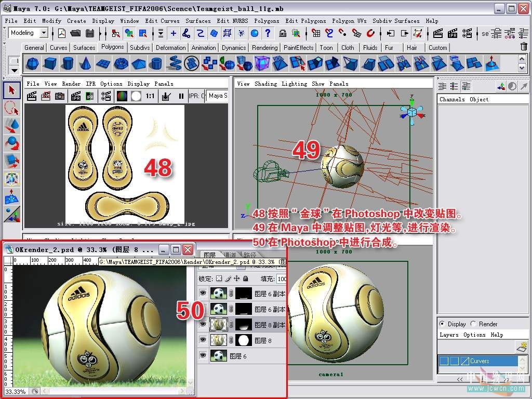Open the Maya S renderer dropdown
The image size is (532, 399).
[218, 96]
